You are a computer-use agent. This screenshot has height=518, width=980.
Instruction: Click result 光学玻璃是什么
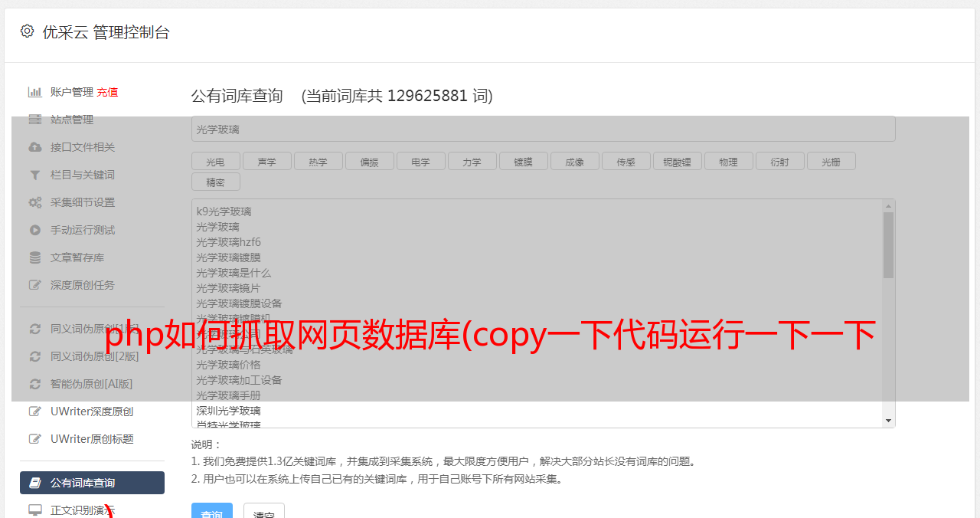(233, 273)
